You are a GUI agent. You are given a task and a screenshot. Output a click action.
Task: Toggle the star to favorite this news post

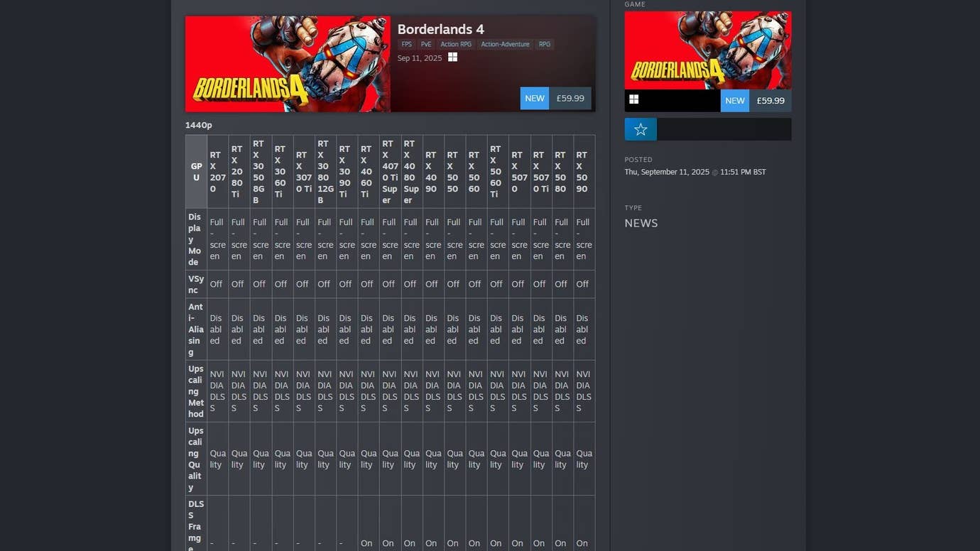click(641, 129)
